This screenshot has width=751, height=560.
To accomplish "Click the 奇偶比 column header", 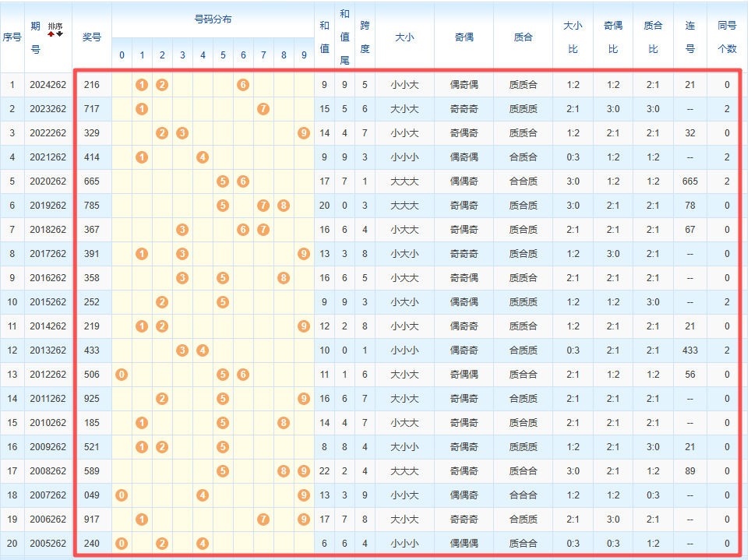I will click(613, 37).
